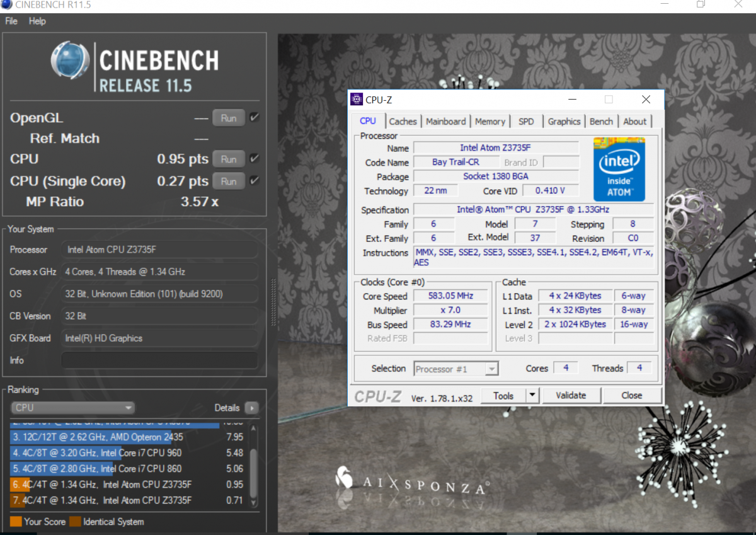Click the Multiplier value x 7.0
756x535 pixels.
click(450, 311)
